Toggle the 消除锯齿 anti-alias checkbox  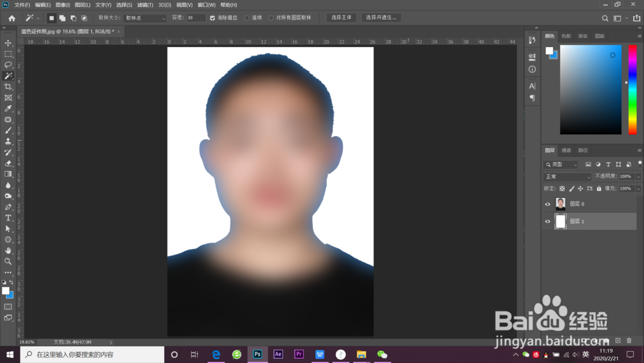(213, 18)
